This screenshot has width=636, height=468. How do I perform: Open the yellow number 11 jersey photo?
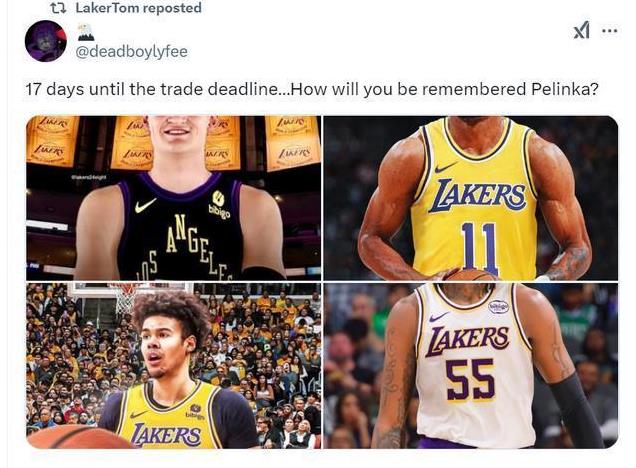[x=471, y=198]
